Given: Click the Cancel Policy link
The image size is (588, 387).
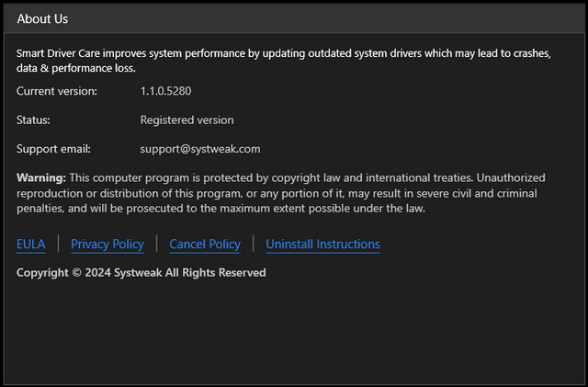Looking at the screenshot, I should [205, 244].
